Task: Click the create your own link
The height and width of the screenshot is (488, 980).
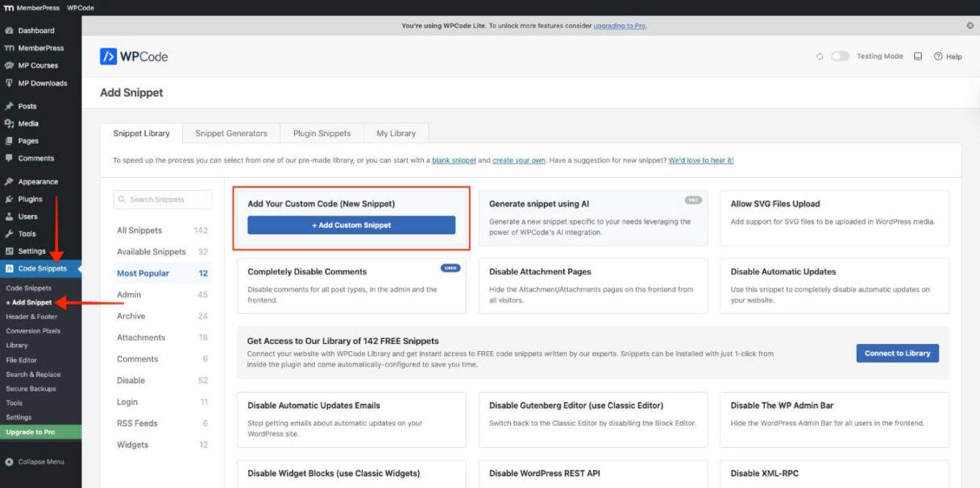Action: click(519, 160)
